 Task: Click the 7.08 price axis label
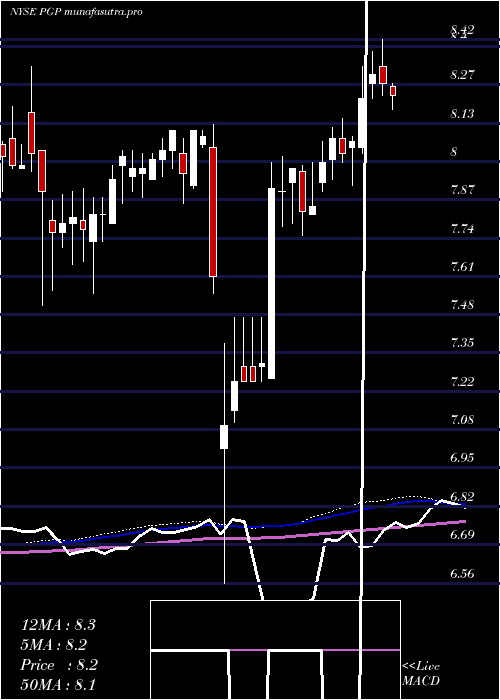pyautogui.click(x=462, y=420)
